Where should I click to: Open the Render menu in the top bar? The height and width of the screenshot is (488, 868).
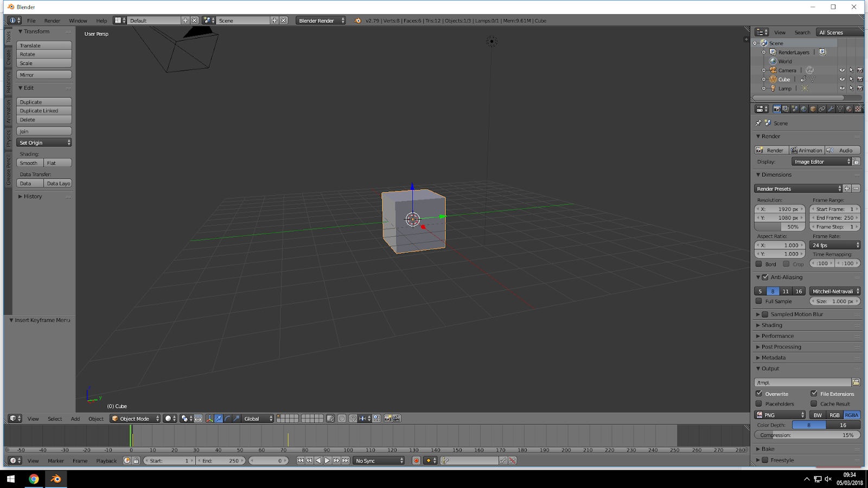pyautogui.click(x=53, y=20)
